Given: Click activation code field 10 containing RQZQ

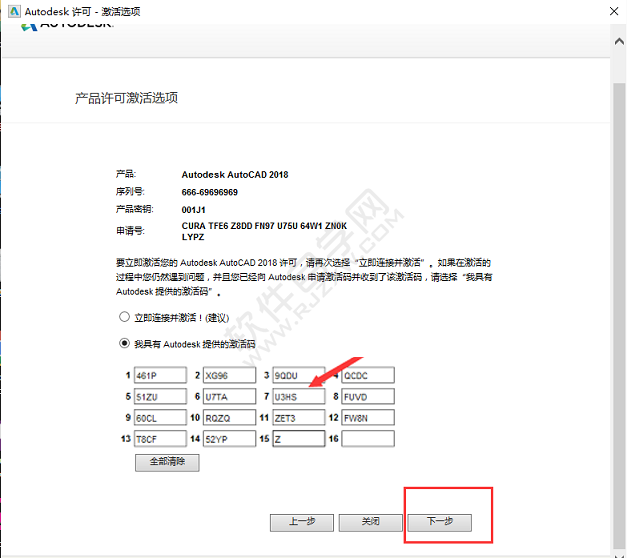Looking at the screenshot, I should tap(229, 418).
